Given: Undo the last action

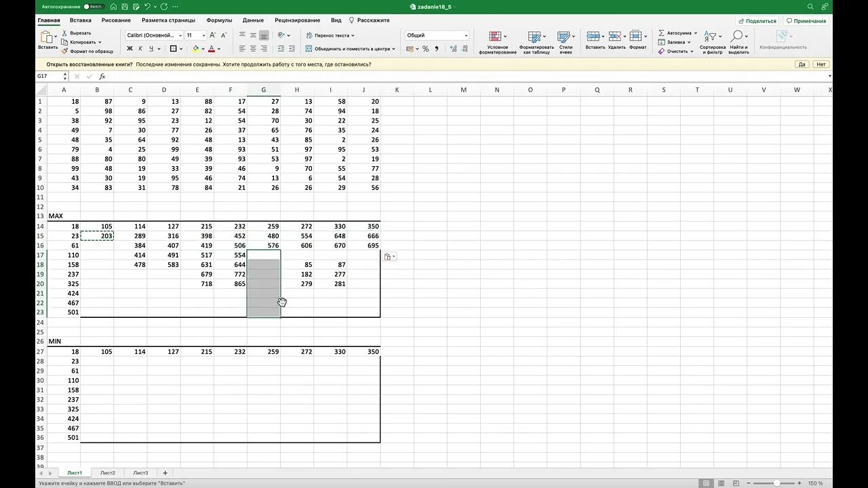Looking at the screenshot, I should click(147, 7).
